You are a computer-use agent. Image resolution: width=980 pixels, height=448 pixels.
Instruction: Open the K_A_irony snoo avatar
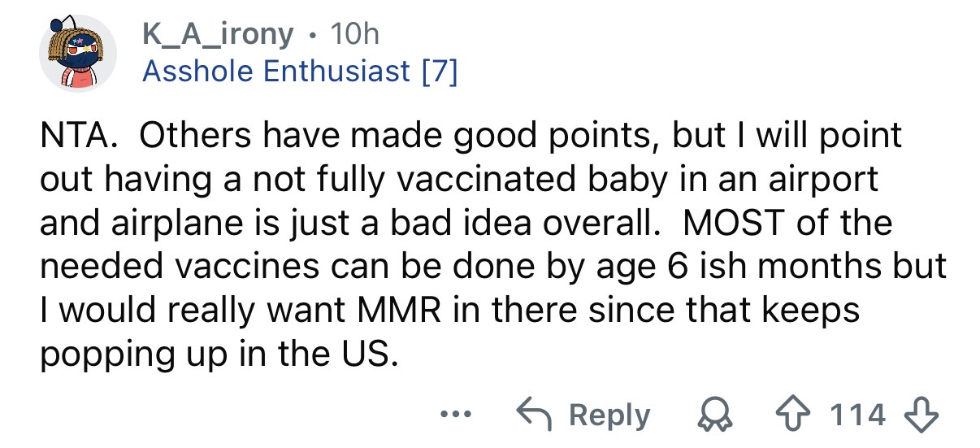tap(79, 53)
